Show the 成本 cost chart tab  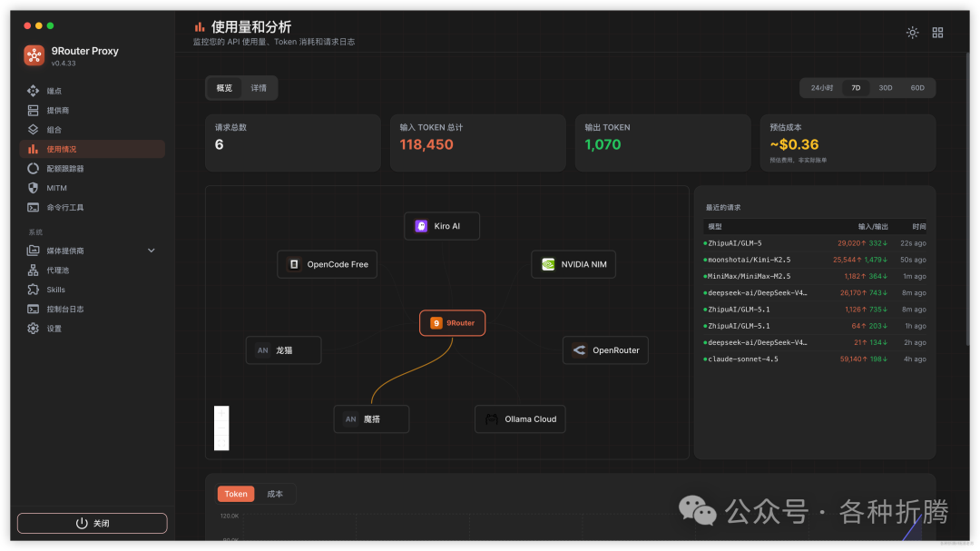tap(275, 494)
